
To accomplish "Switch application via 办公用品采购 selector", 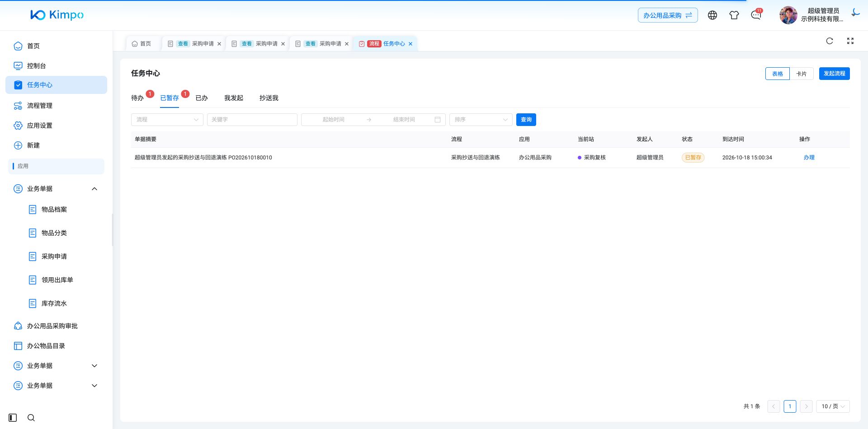I will [x=668, y=15].
